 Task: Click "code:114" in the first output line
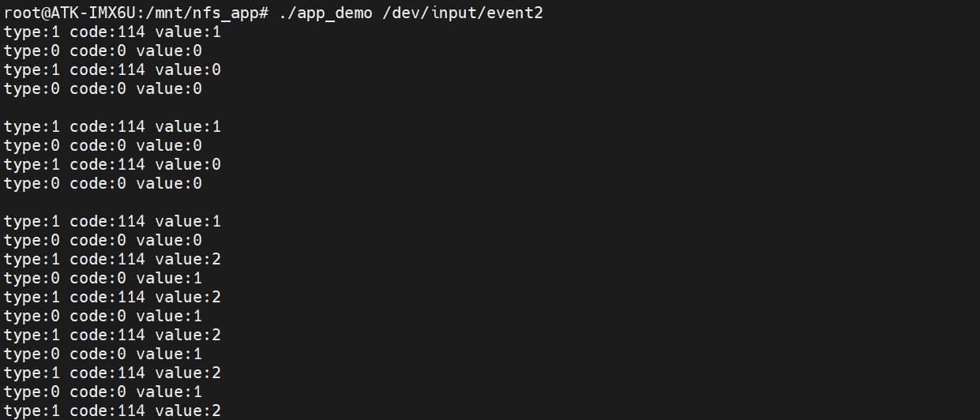click(x=107, y=32)
